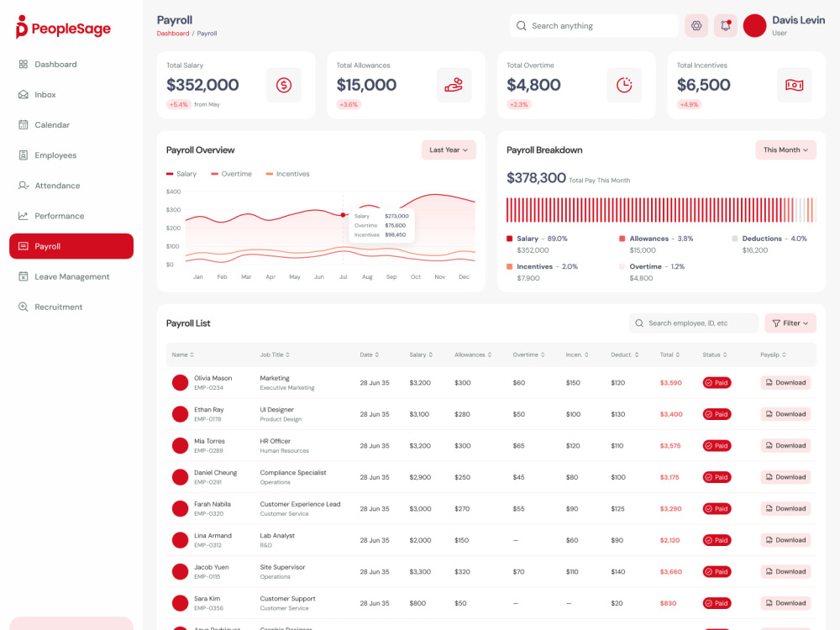Click Ethan Ray's avatar
This screenshot has width=840, height=630.
[x=180, y=414]
